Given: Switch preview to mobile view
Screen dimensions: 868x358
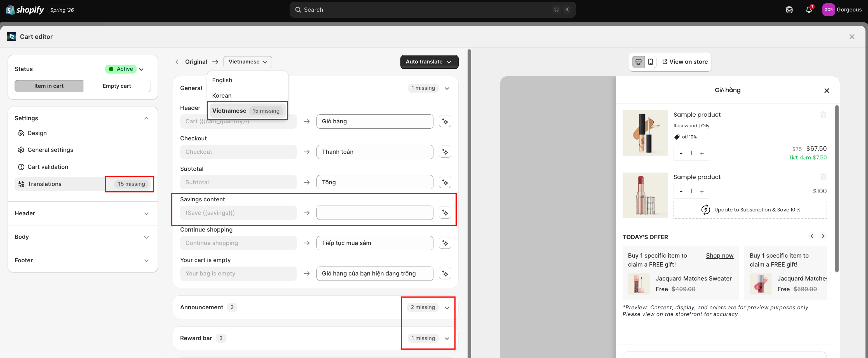Looking at the screenshot, I should pyautogui.click(x=650, y=62).
